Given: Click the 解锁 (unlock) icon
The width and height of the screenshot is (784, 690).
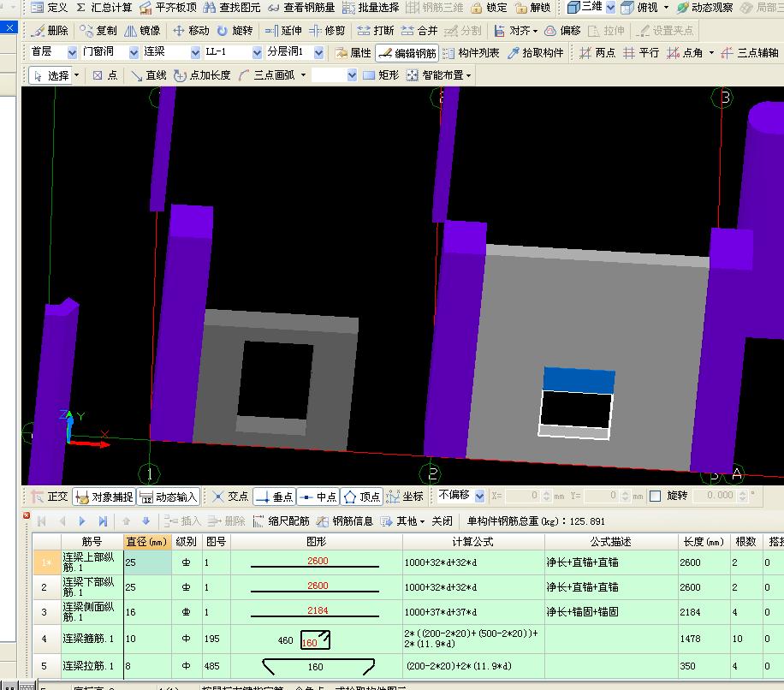Looking at the screenshot, I should click(x=533, y=8).
